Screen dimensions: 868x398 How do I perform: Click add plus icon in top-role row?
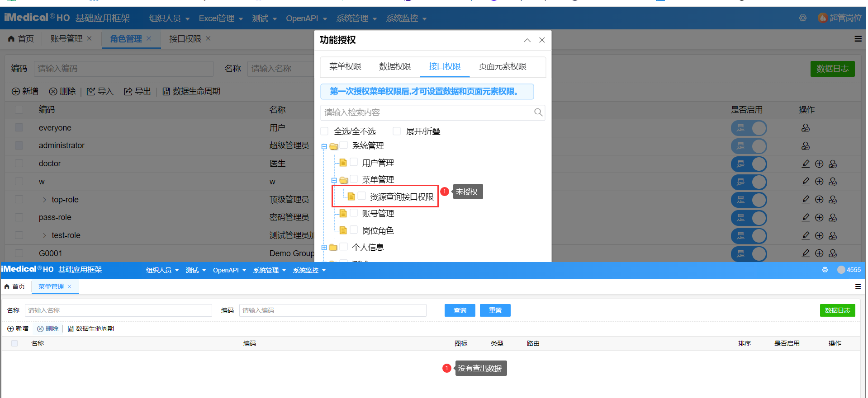coord(819,199)
